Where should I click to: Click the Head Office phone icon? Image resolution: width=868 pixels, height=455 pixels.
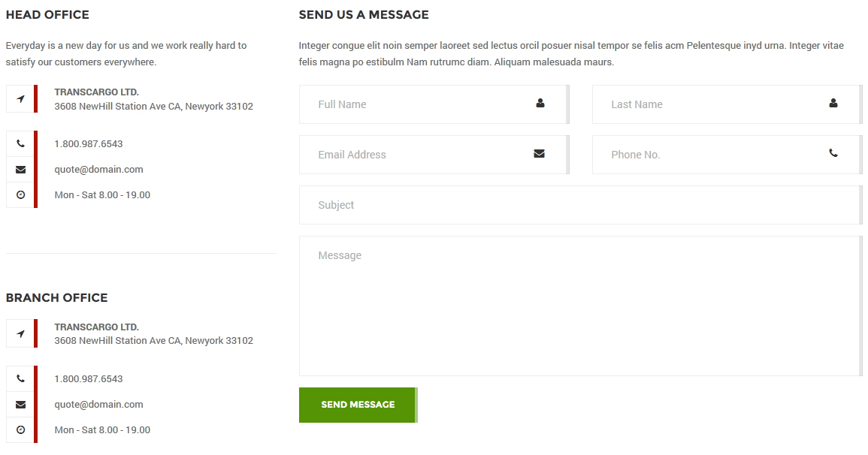click(x=20, y=143)
